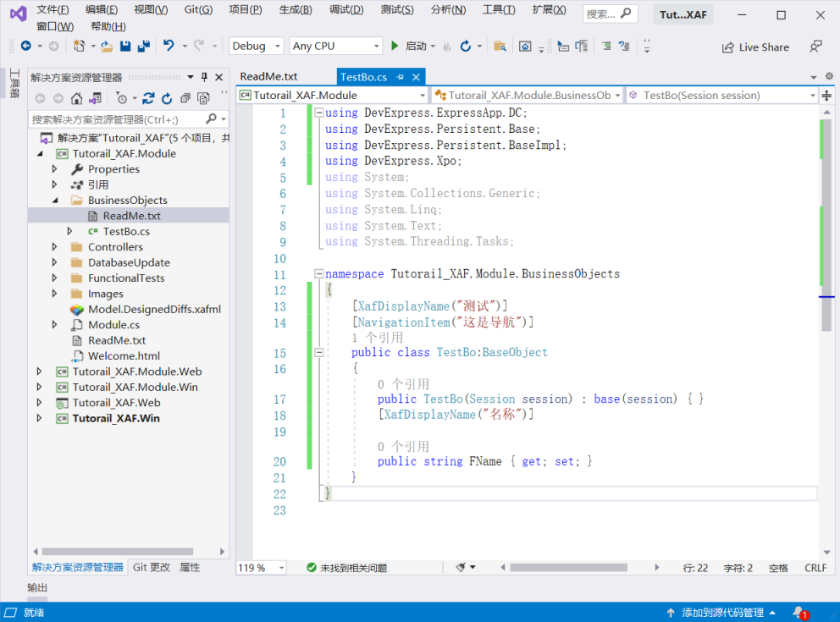Open the notifications bell in status bar

coord(799,612)
